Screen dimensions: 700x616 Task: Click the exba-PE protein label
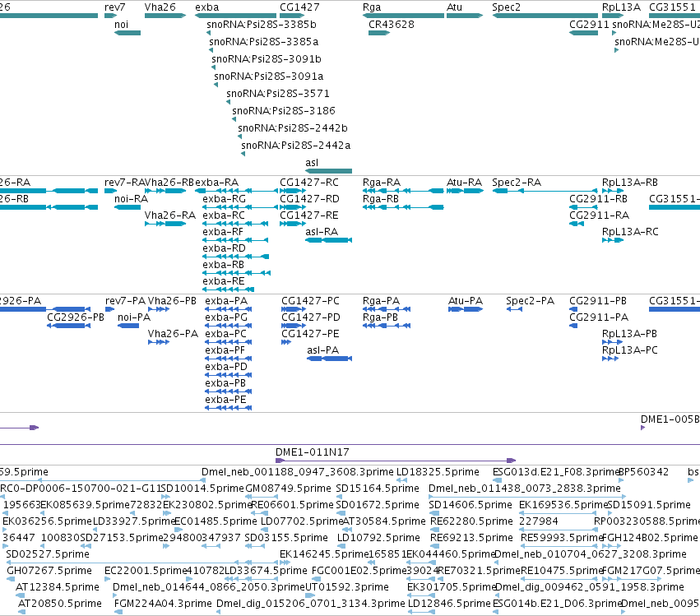(225, 400)
